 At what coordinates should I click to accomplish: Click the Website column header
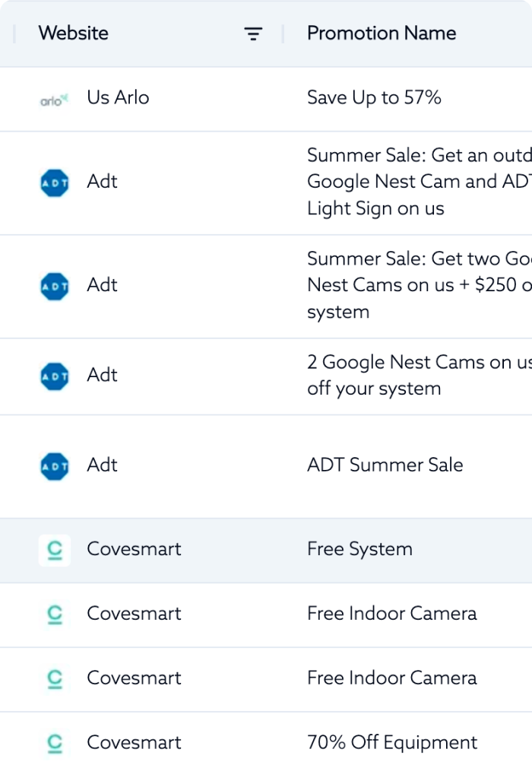coord(74,33)
